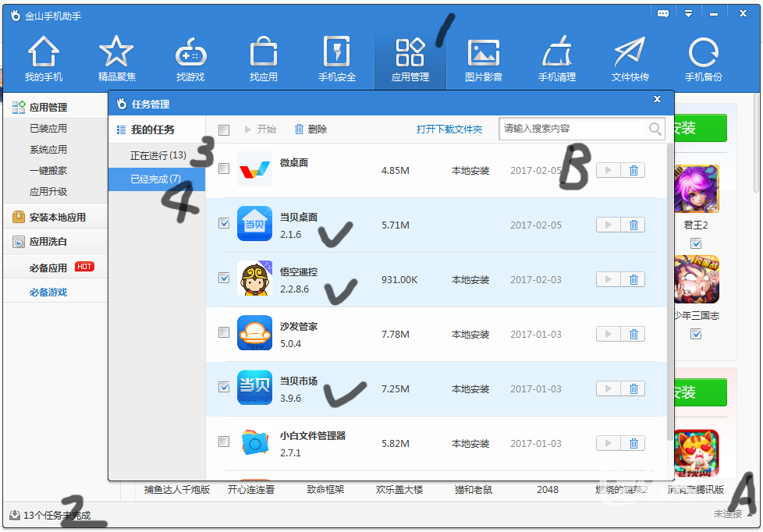This screenshot has height=532, width=763.
Task: Uncheck the 少年三国志 game checkbox
Action: [697, 334]
